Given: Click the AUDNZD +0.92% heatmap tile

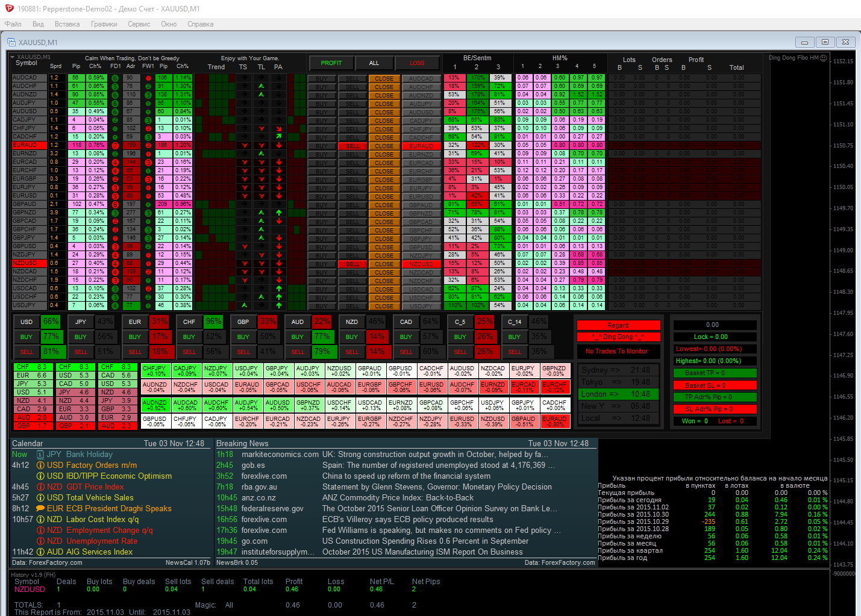Looking at the screenshot, I should coord(156,406).
